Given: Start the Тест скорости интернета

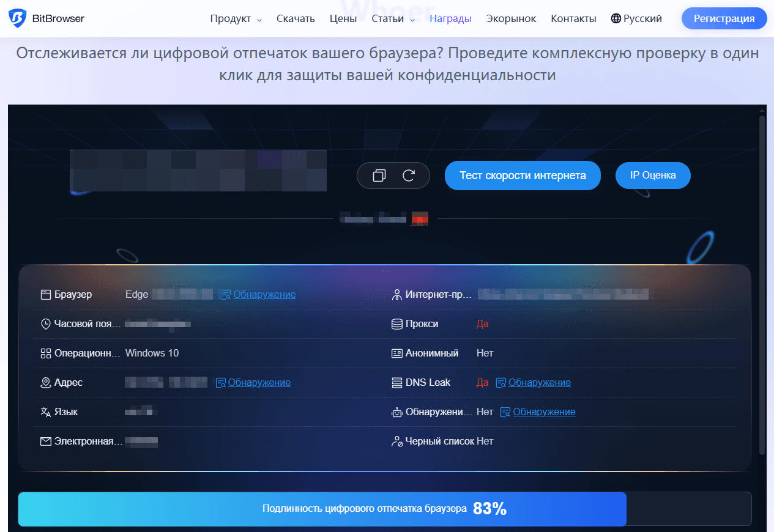Looking at the screenshot, I should pos(523,175).
